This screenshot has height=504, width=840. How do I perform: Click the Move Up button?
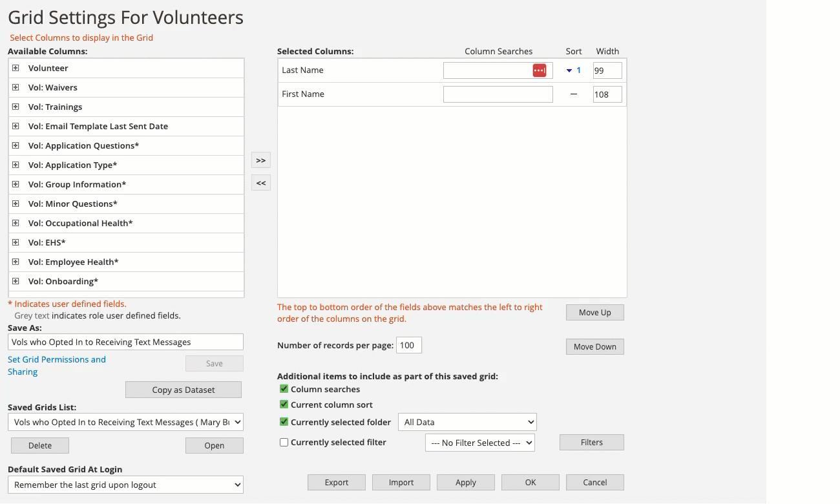[595, 313]
